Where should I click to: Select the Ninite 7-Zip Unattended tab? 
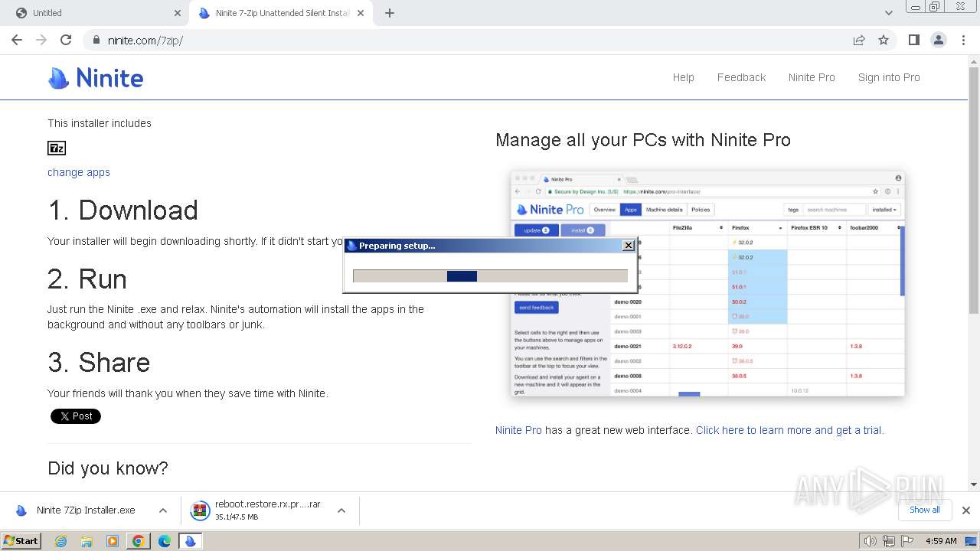282,13
